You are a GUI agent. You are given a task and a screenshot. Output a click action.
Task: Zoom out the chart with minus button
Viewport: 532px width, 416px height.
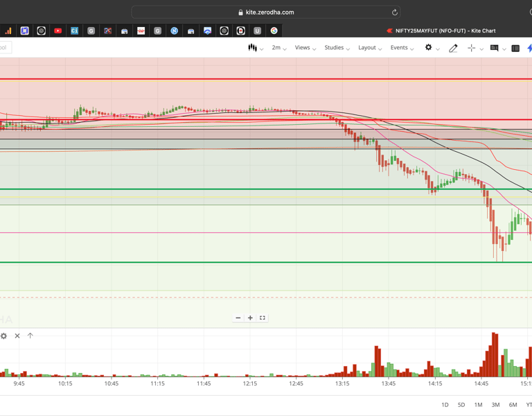click(x=238, y=318)
